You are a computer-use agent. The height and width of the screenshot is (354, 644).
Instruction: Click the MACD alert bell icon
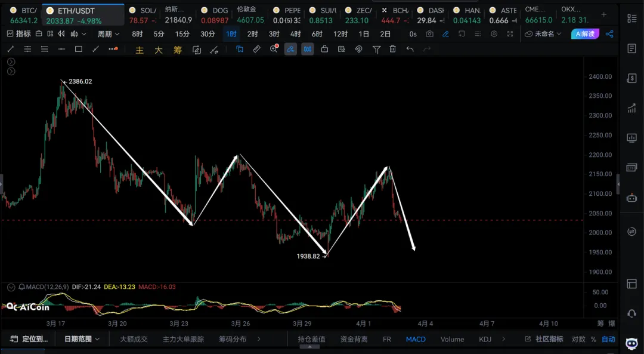coord(21,287)
